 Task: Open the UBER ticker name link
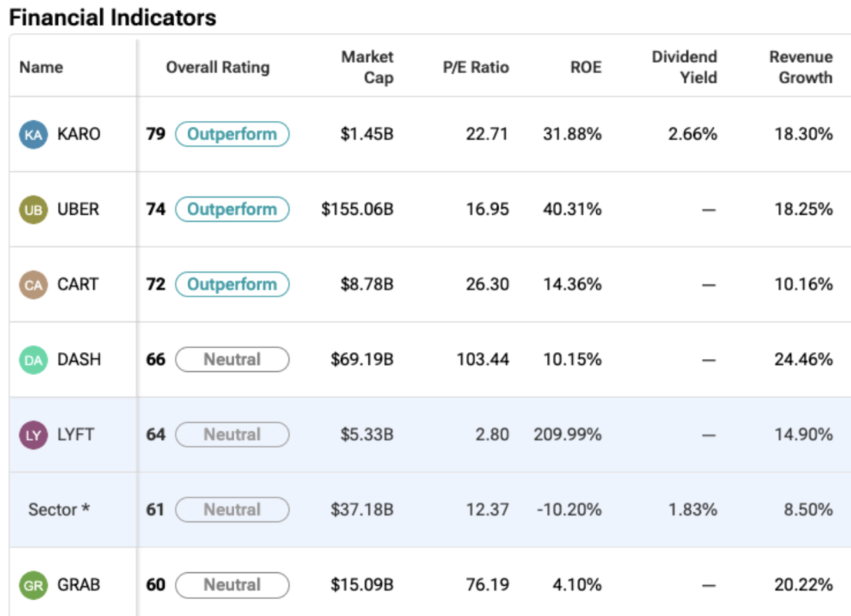coord(78,209)
